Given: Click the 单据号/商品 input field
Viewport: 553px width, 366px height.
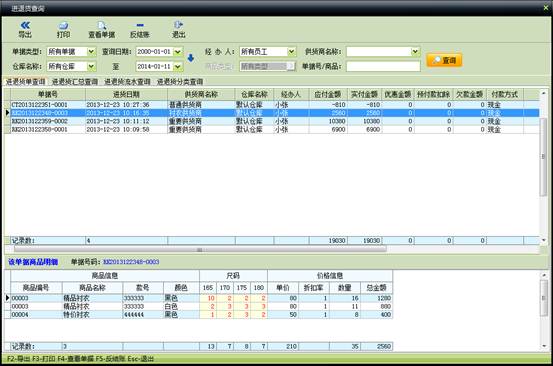Looking at the screenshot, I should 383,66.
